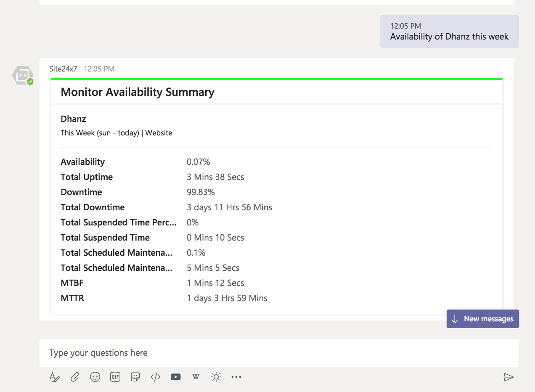Viewport: 535px width, 392px height.
Task: Jump to new messages
Action: point(483,319)
